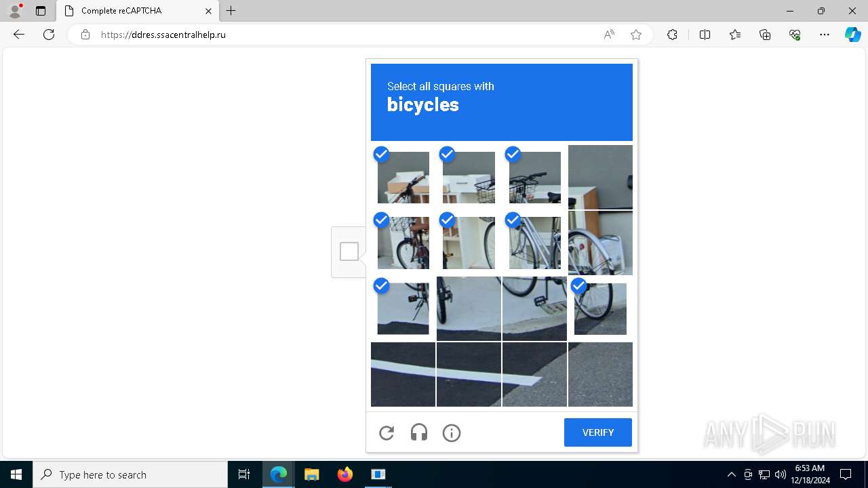Viewport: 868px width, 488px height.
Task: Open the notification center
Action: click(x=846, y=474)
